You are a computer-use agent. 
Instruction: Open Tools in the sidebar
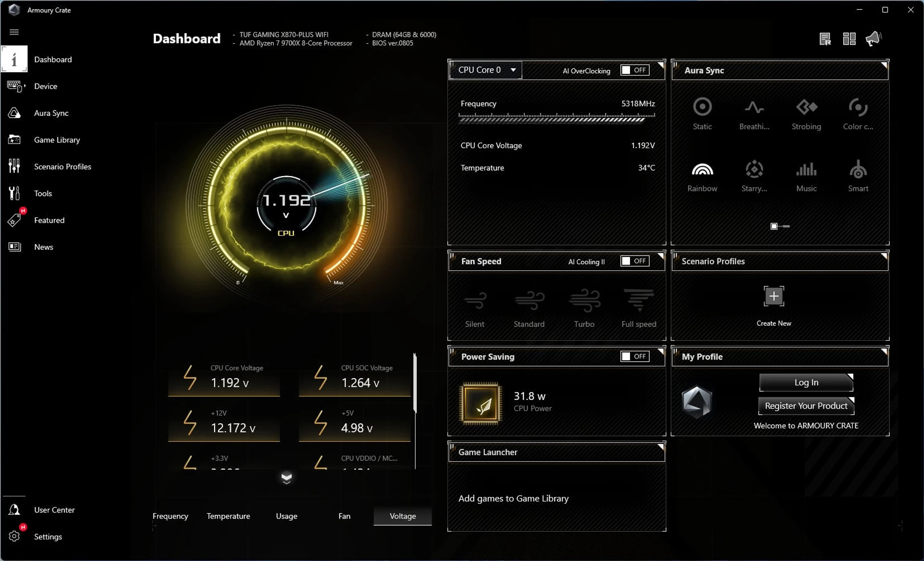[x=43, y=193]
